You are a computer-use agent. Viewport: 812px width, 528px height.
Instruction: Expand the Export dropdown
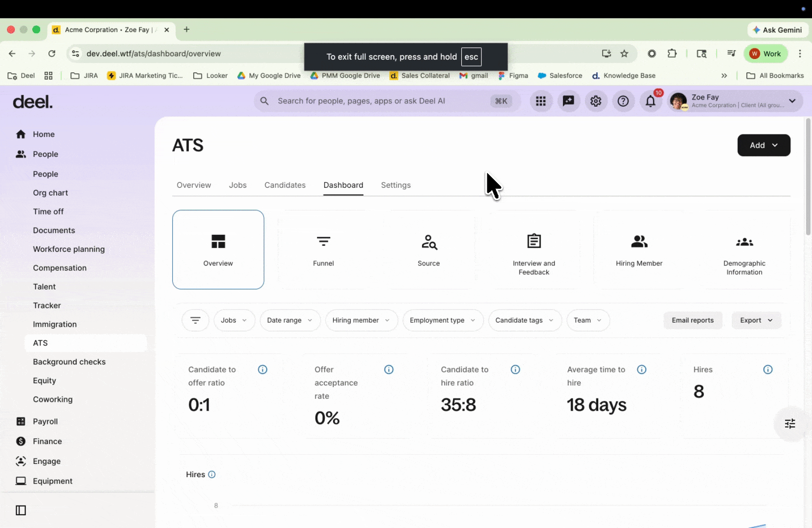[x=756, y=320]
